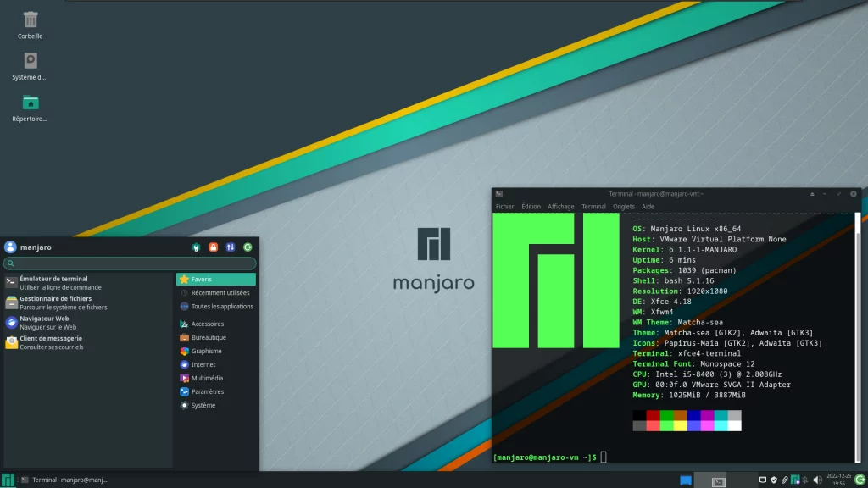
Task: Launch Émulateur de terminal from favorites
Action: tap(53, 283)
